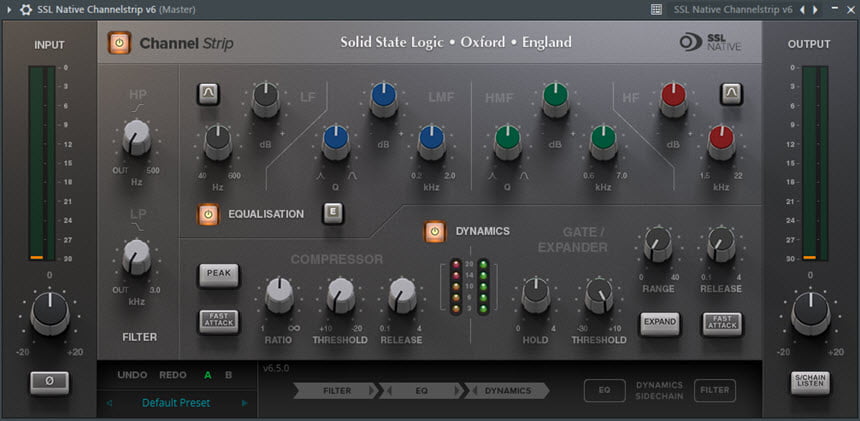Select preset slot A
The image size is (860, 421).
click(x=208, y=376)
